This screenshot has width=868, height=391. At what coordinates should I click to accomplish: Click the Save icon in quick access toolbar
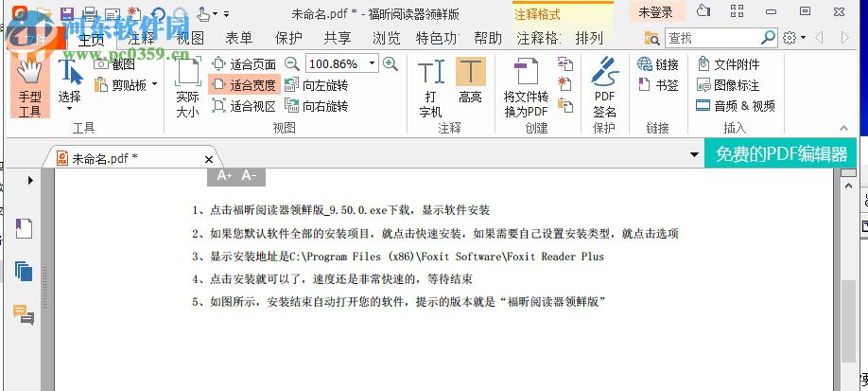(x=67, y=14)
